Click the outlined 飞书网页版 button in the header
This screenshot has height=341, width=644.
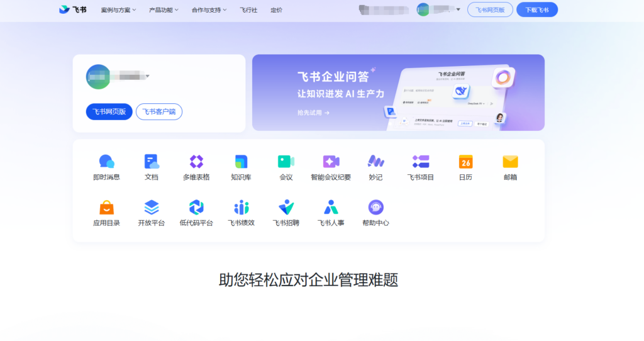[x=490, y=10]
